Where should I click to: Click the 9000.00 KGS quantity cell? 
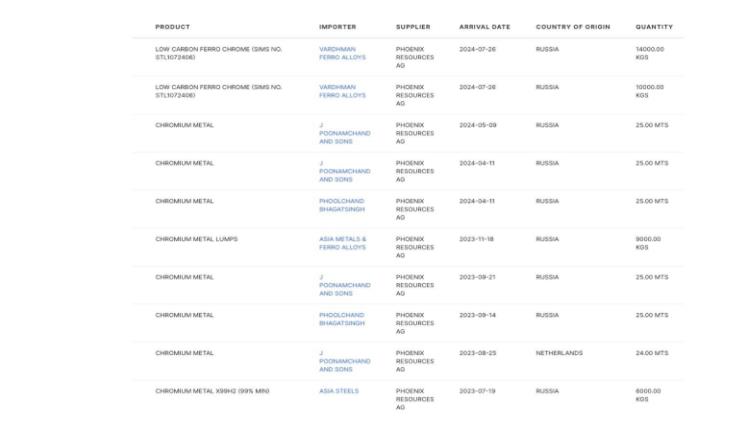[648, 243]
